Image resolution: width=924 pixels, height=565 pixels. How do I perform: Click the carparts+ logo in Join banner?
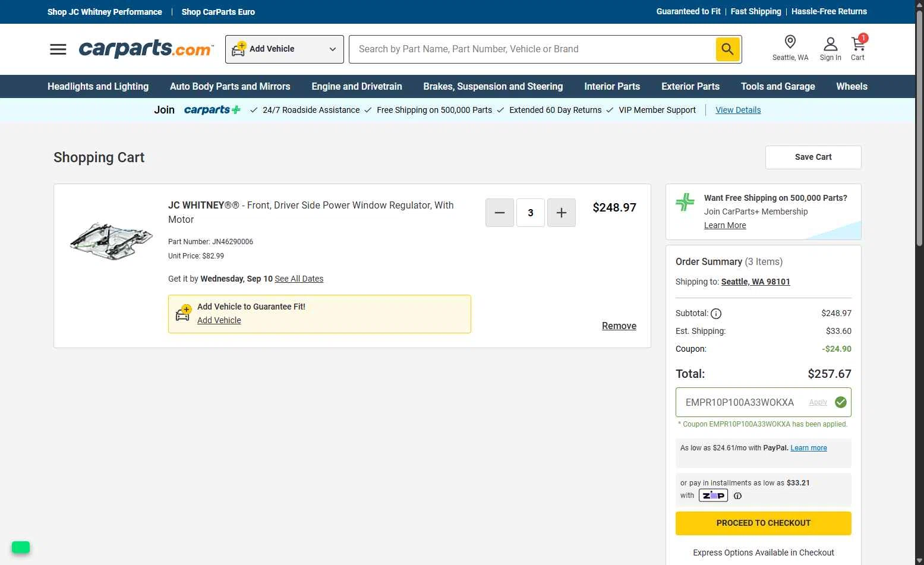tap(213, 110)
